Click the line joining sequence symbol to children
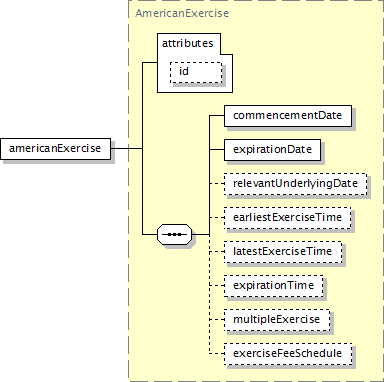Image resolution: width=384 pixels, height=382 pixels. click(201, 234)
